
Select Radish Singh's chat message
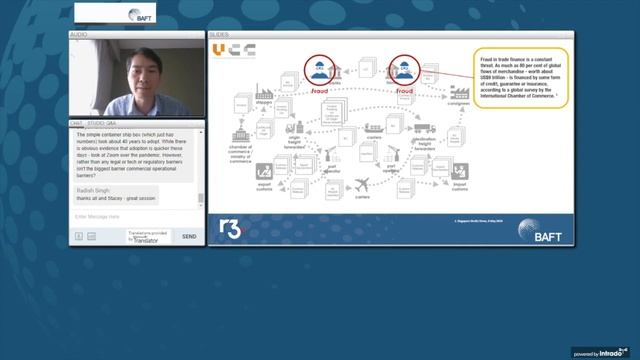pos(116,195)
